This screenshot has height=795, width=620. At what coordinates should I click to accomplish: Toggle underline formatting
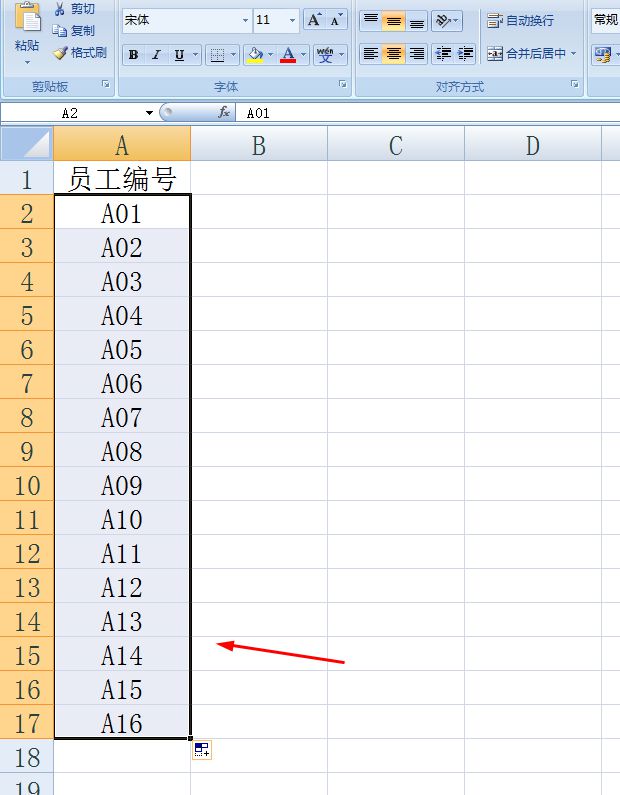pyautogui.click(x=179, y=54)
